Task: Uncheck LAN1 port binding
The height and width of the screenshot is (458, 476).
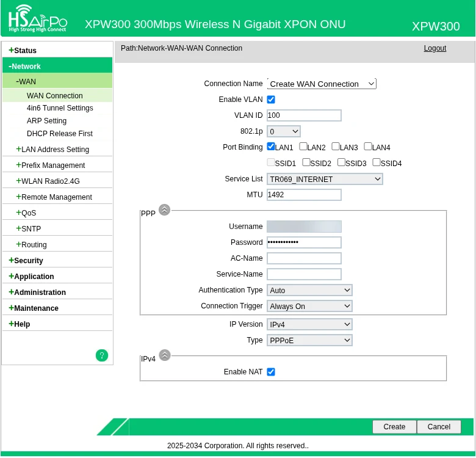Action: (271, 147)
